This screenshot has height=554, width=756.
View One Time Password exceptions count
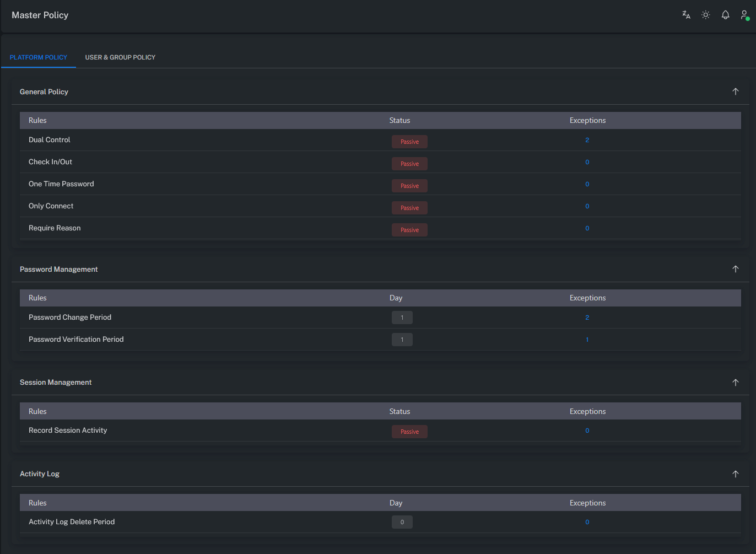coord(587,184)
